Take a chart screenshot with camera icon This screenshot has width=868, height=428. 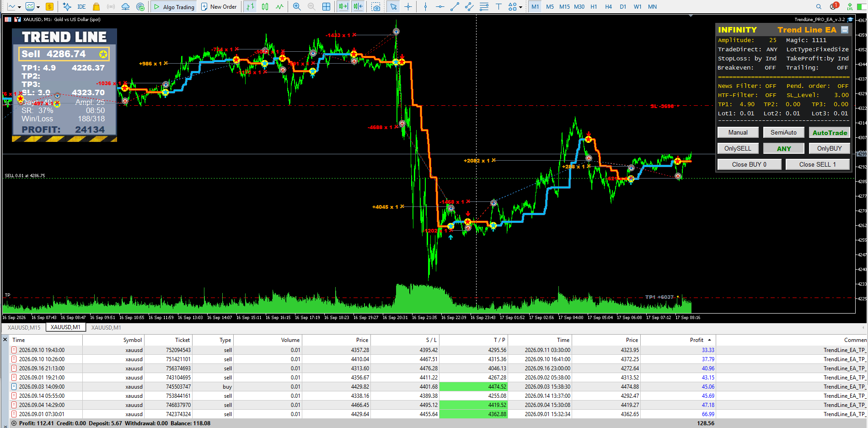pos(376,7)
